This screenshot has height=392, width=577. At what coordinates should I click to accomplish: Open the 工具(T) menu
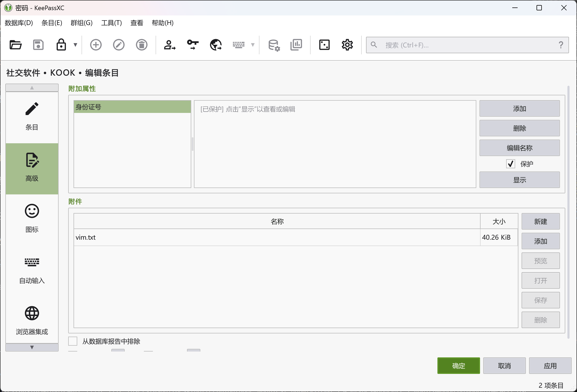pyautogui.click(x=112, y=23)
